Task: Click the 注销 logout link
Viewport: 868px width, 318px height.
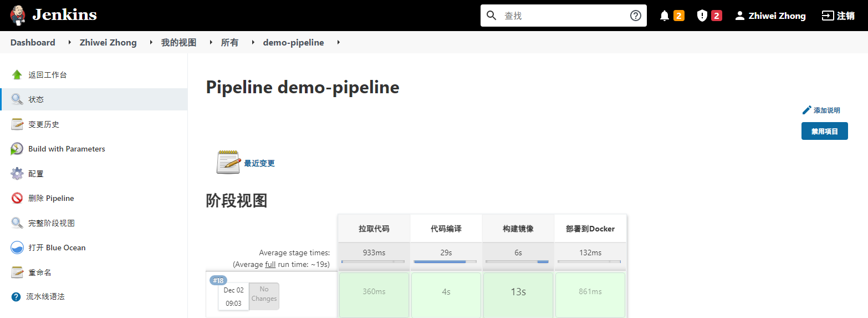Action: tap(846, 16)
